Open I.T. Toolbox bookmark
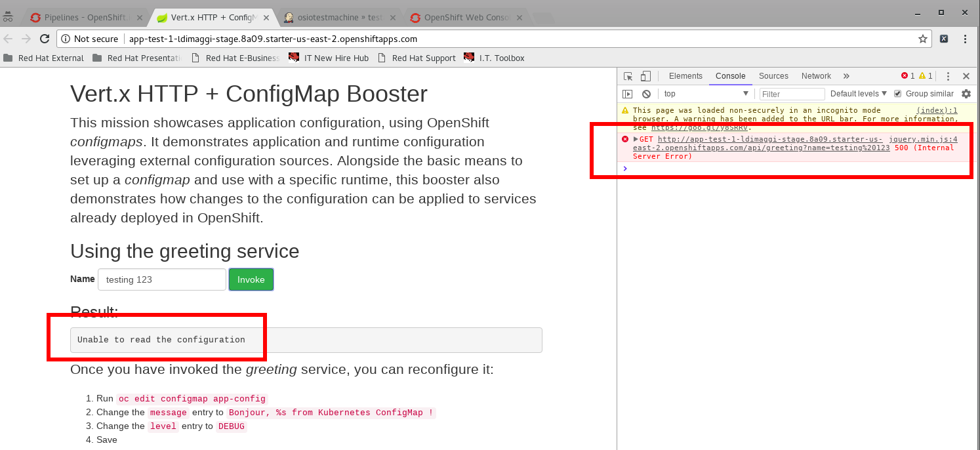The image size is (980, 450). click(494, 58)
